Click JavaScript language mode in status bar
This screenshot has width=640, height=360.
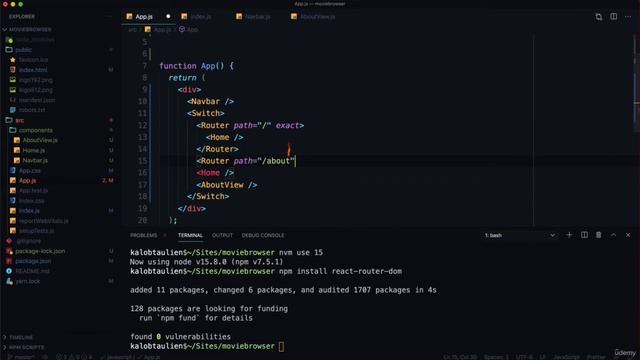point(566,357)
